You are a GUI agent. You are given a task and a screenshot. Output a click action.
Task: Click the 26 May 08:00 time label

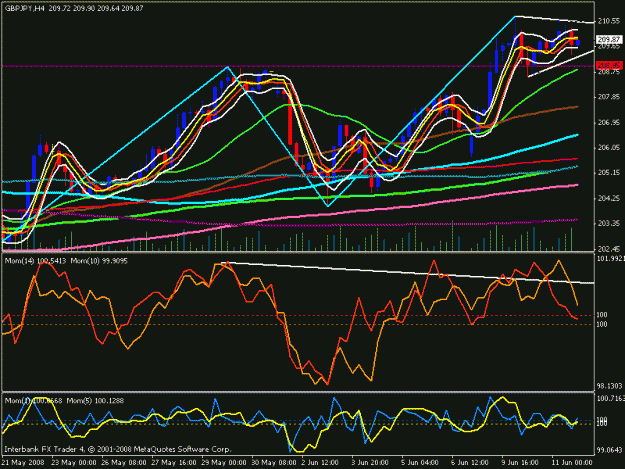coord(124,463)
